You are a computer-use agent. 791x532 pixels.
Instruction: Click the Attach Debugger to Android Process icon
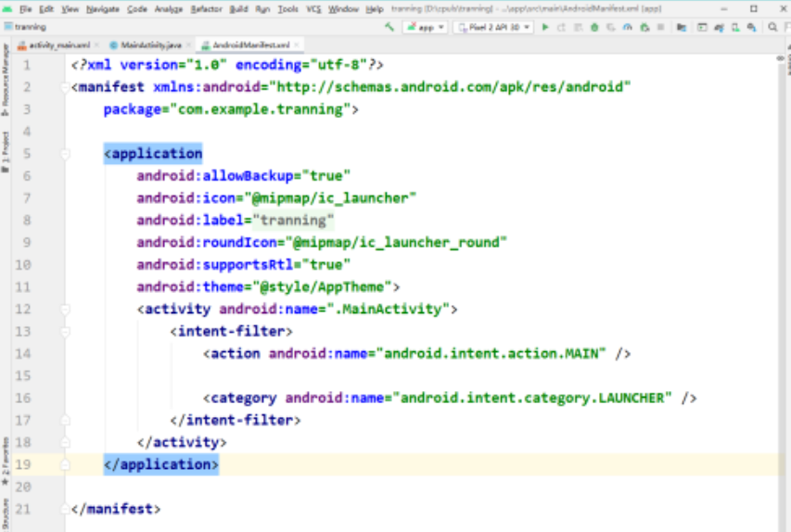[644, 27]
